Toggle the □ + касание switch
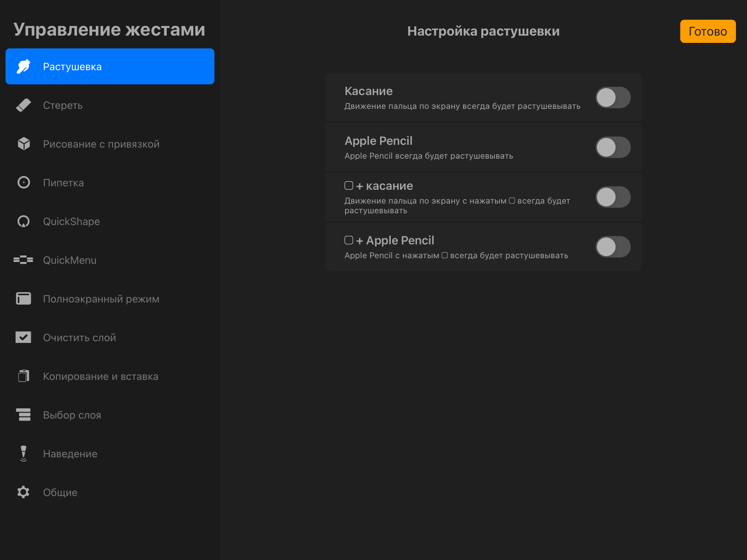 [x=613, y=197]
